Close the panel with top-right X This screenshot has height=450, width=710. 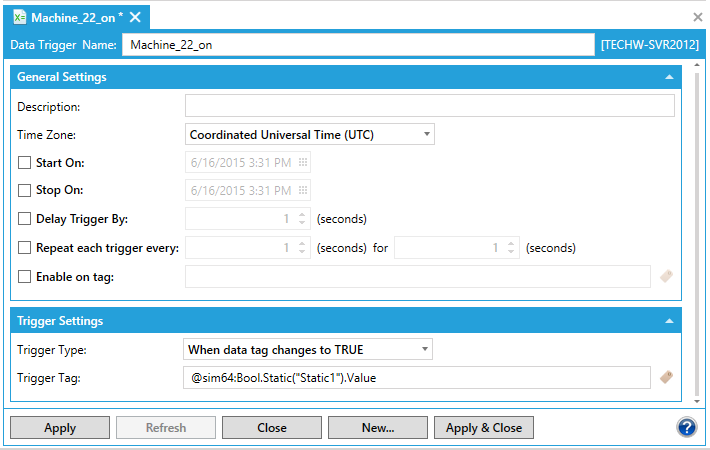(x=697, y=17)
